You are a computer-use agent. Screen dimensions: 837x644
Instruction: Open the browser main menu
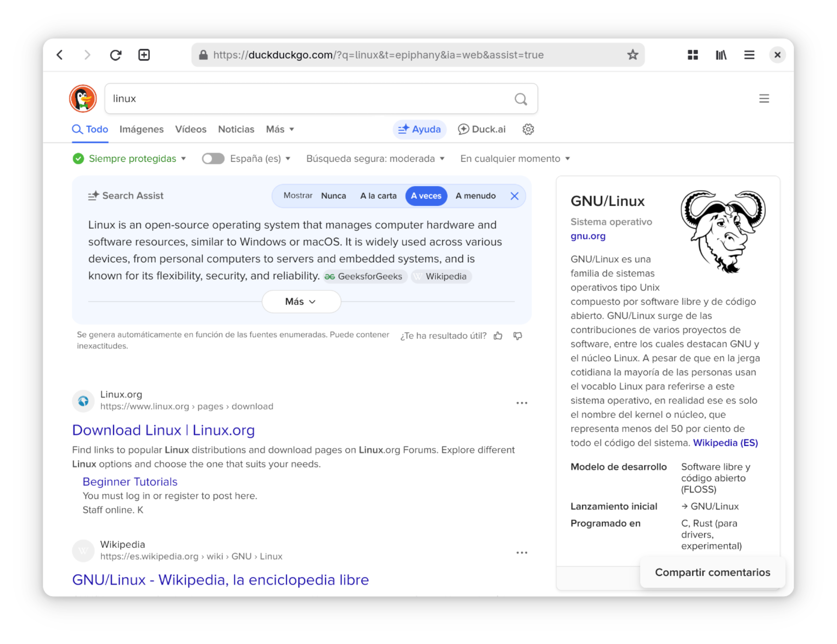[749, 55]
